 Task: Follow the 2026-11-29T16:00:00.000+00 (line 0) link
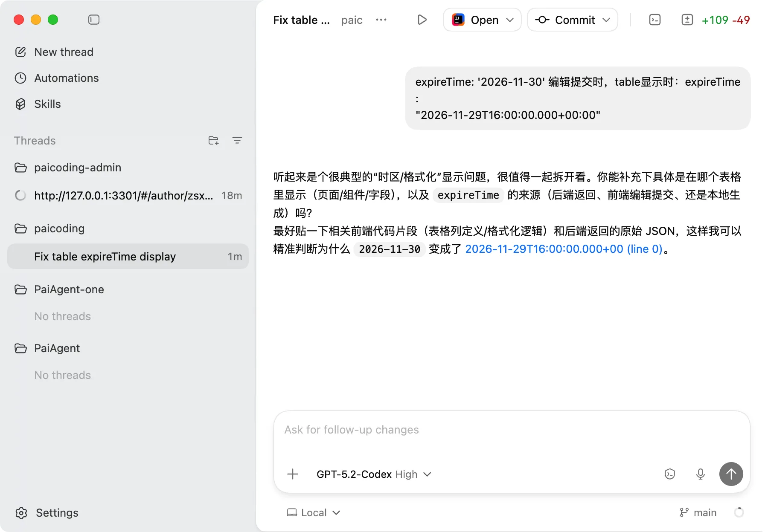pos(564,249)
